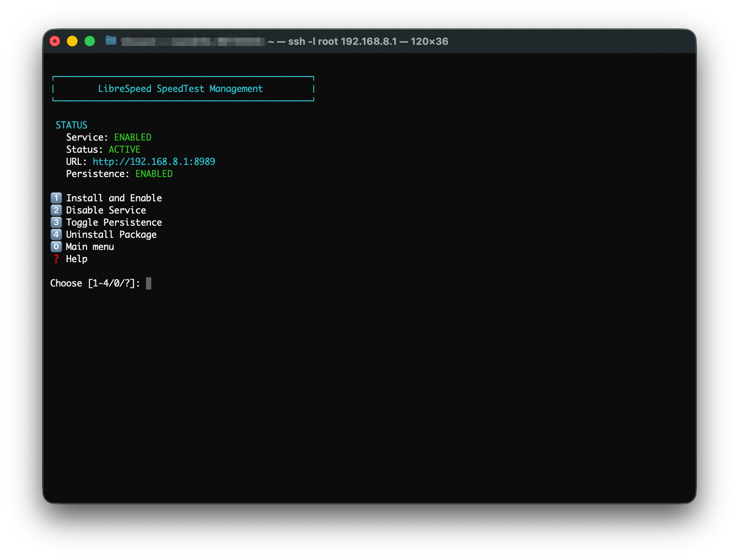This screenshot has width=739, height=560.
Task: Click the blue number 1 keycap icon
Action: [x=56, y=198]
